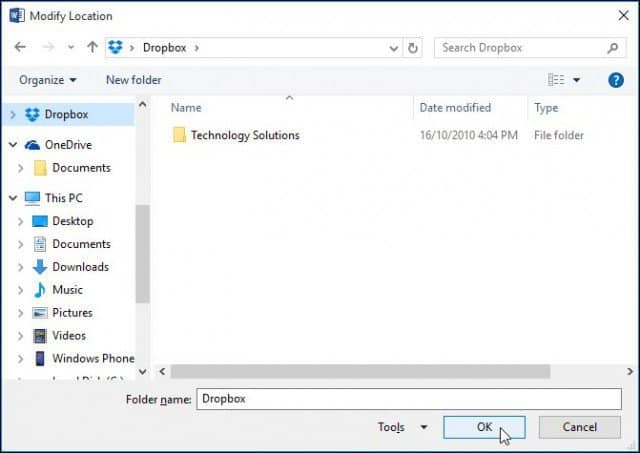
Task: Create a New folder
Action: click(x=133, y=80)
